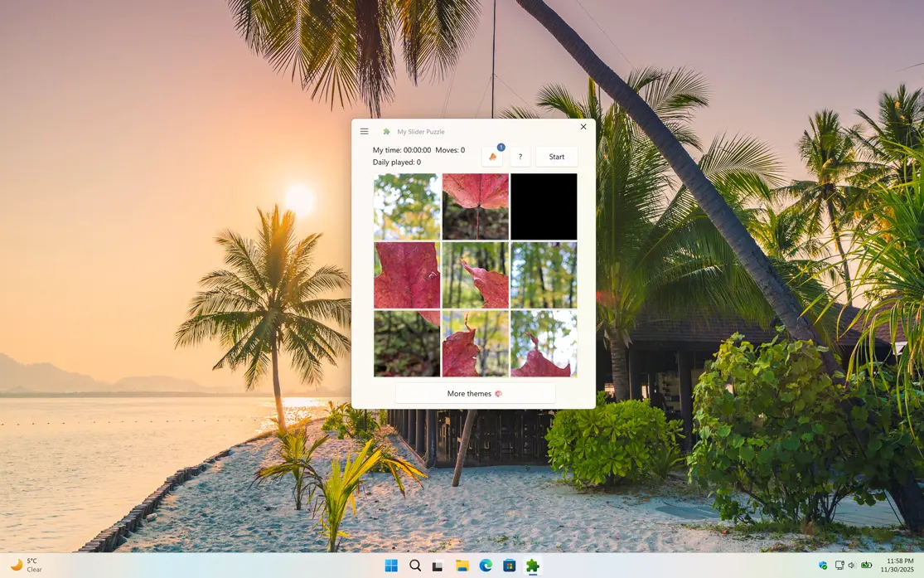Open Microsoft Store from the taskbar
924x578 pixels.
(510, 566)
